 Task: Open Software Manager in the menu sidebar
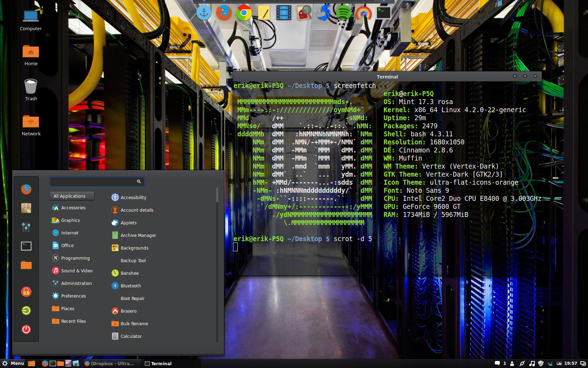pos(26,207)
